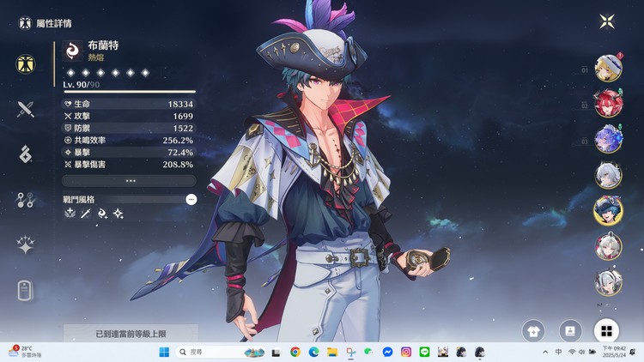The image size is (644, 362).
Task: Select the grey-haired character portrait below slot 03
Action: (x=608, y=175)
